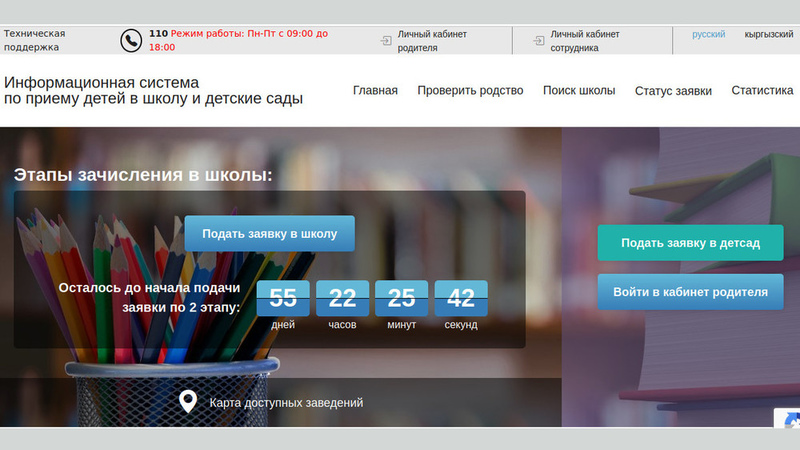
Task: Click the site title Информационная система
Action: 102,82
